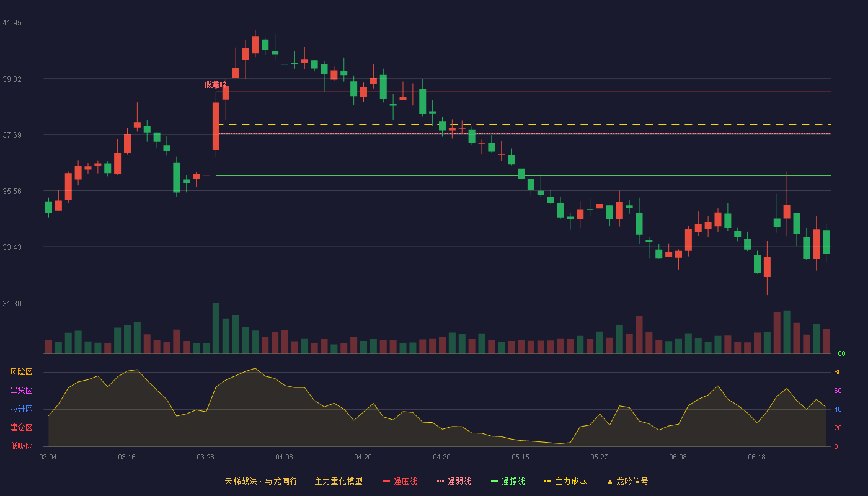Click the 04-20 date tick on the axis
Screen dimensions: 868x496
[x=363, y=457]
